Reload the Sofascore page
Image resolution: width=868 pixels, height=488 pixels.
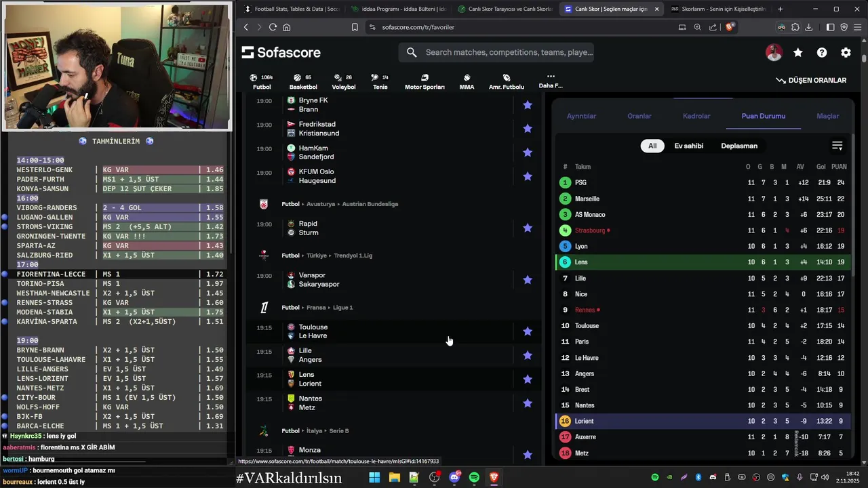click(273, 27)
